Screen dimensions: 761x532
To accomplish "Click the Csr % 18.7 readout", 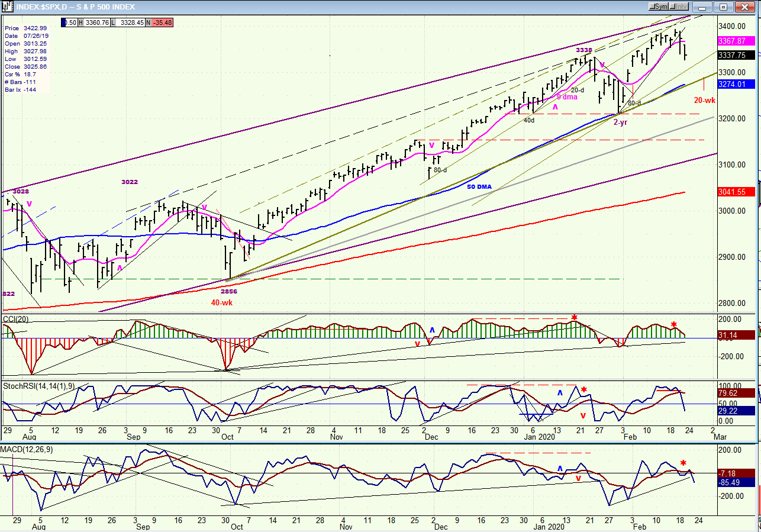I will 22,74.
